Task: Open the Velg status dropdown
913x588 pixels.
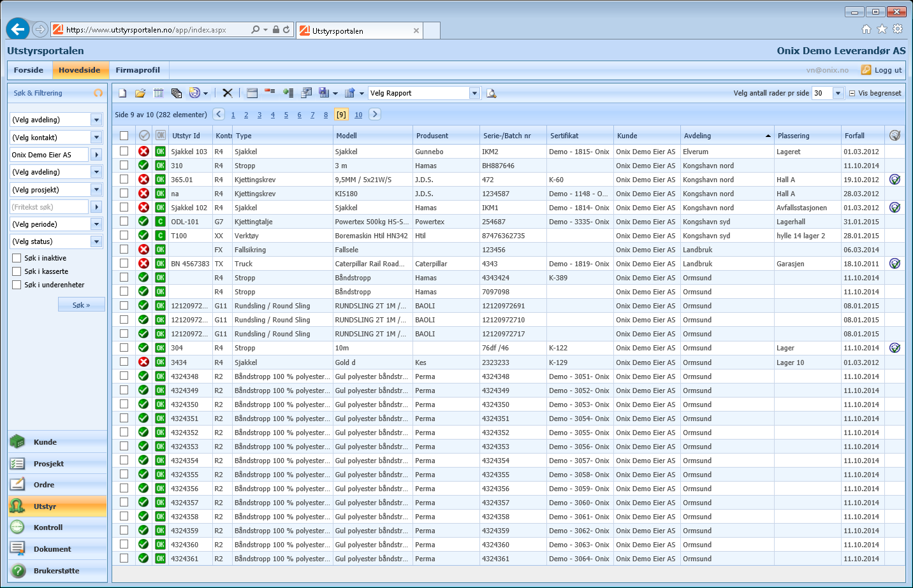Action: click(x=96, y=241)
